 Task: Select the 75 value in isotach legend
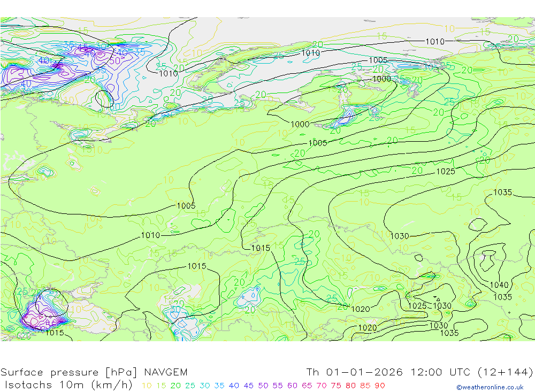point(336,386)
